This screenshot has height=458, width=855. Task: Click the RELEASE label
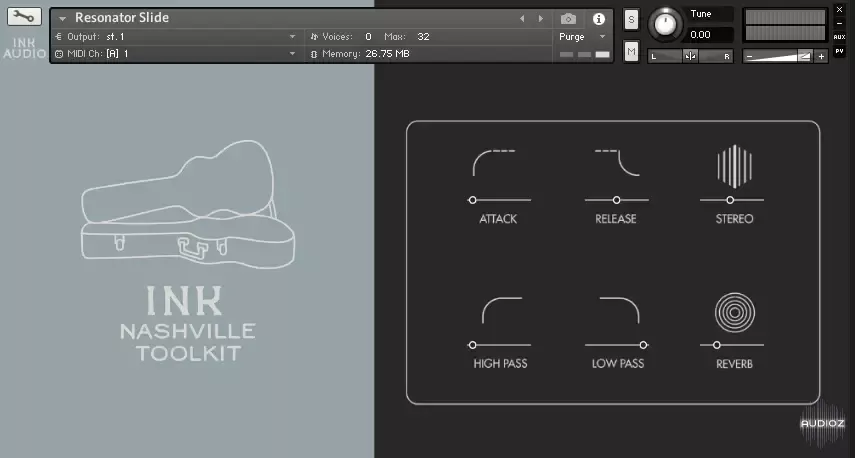pyautogui.click(x=616, y=219)
